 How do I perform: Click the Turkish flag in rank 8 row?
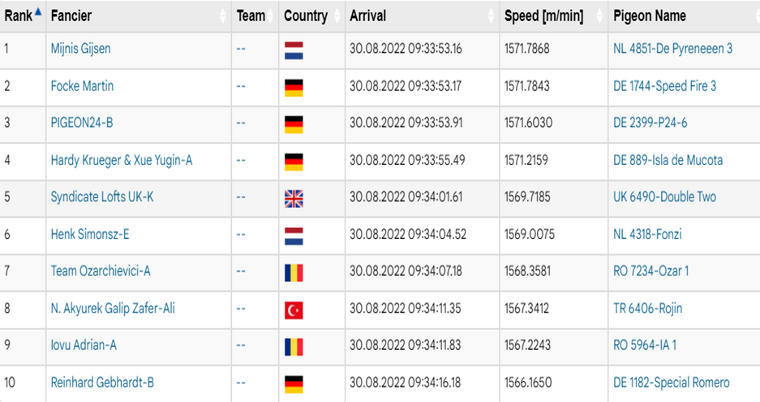[x=294, y=310]
